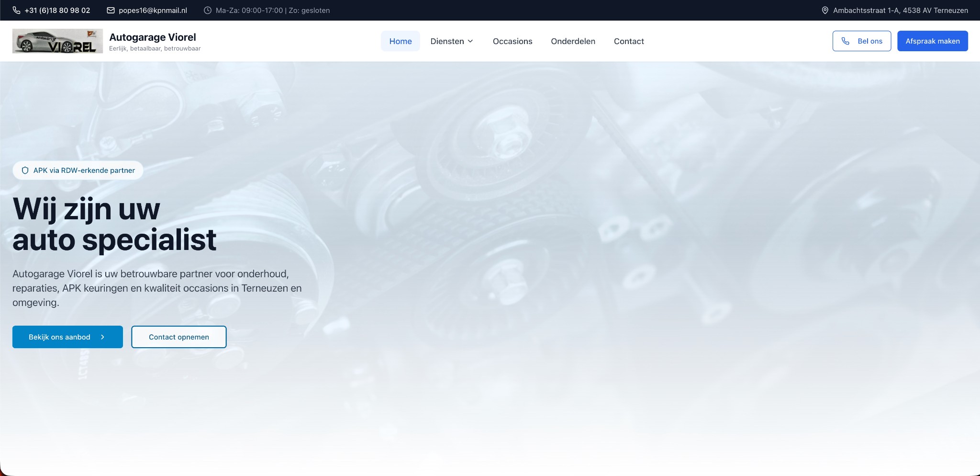Call the +31 (6)18 80 98 02 number link
This screenshot has height=476, width=980.
pyautogui.click(x=57, y=10)
